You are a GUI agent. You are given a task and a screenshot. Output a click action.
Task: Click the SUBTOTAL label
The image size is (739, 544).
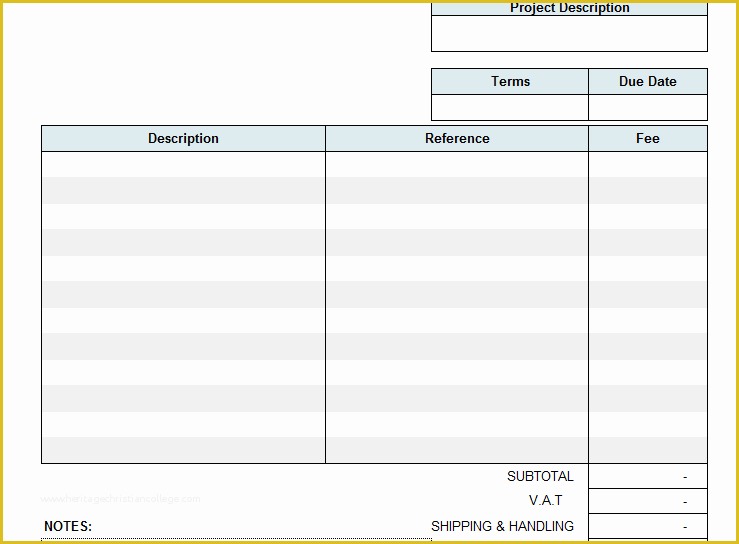pos(540,477)
